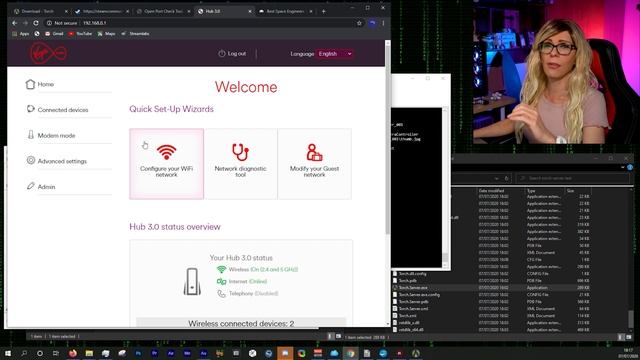
Task: Switch Explorer to details view
Action: tap(620, 337)
